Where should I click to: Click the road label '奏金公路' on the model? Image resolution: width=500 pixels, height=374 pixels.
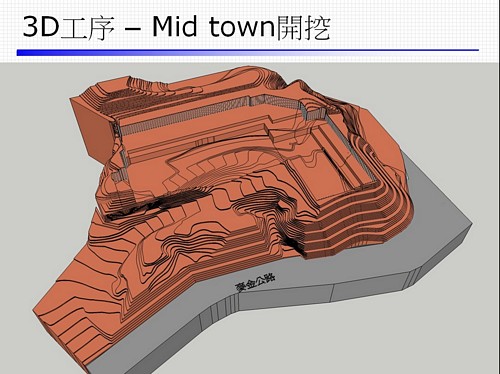(x=255, y=283)
